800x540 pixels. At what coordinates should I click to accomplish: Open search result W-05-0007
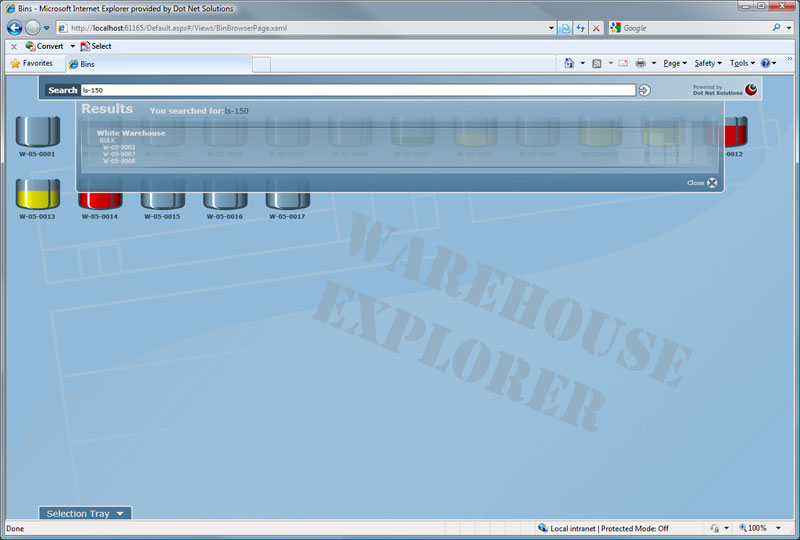tap(119, 154)
